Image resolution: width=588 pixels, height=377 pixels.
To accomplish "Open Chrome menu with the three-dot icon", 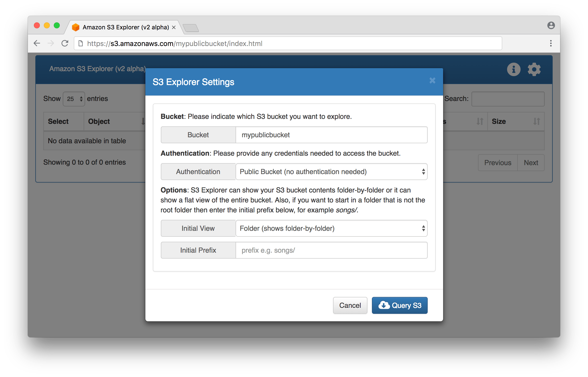I will click(551, 43).
